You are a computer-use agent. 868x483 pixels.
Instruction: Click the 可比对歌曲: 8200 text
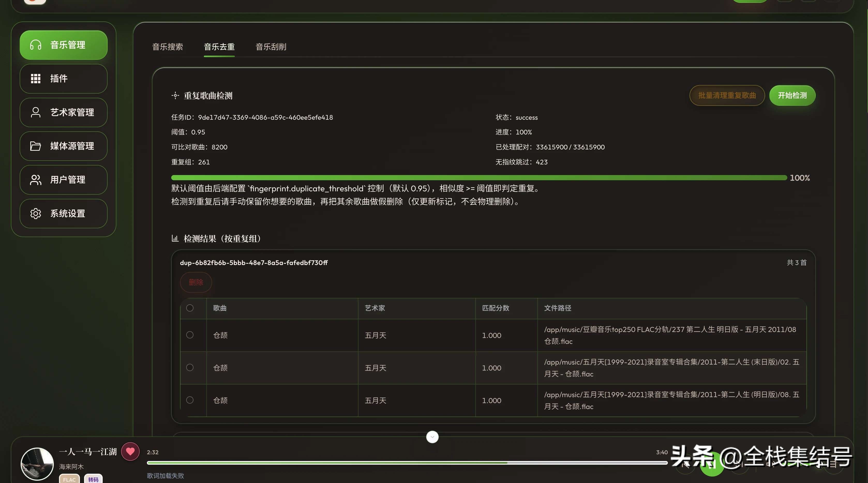coord(199,147)
